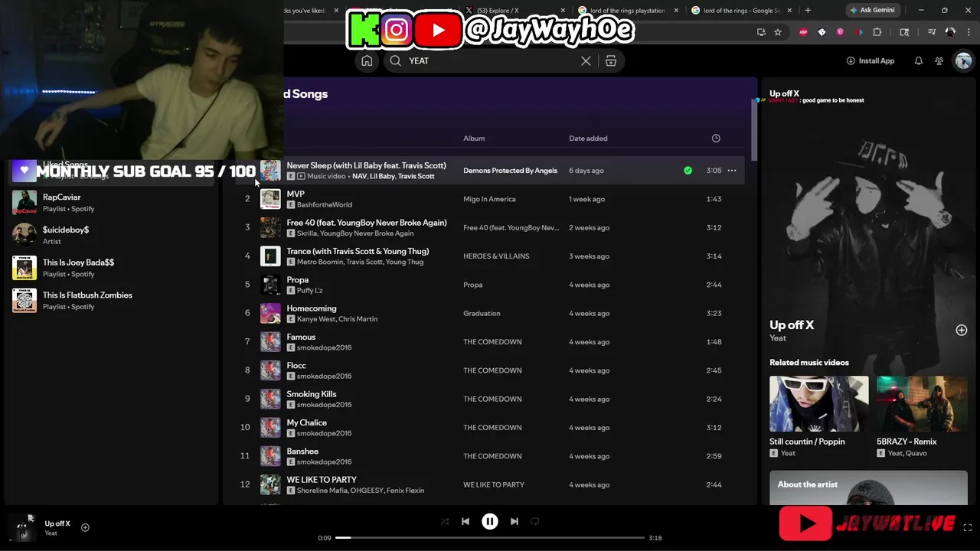Click the Ask Gemini button
The height and width of the screenshot is (551, 980).
point(872,11)
